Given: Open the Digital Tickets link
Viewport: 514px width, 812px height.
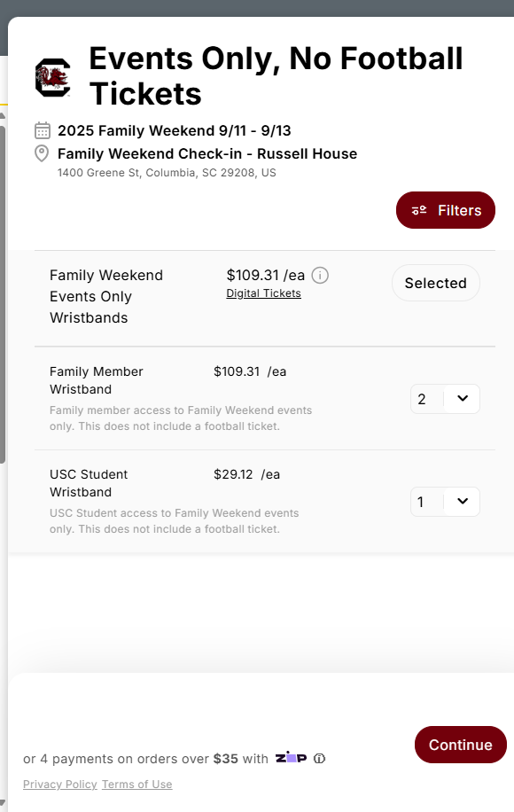Looking at the screenshot, I should 263,293.
